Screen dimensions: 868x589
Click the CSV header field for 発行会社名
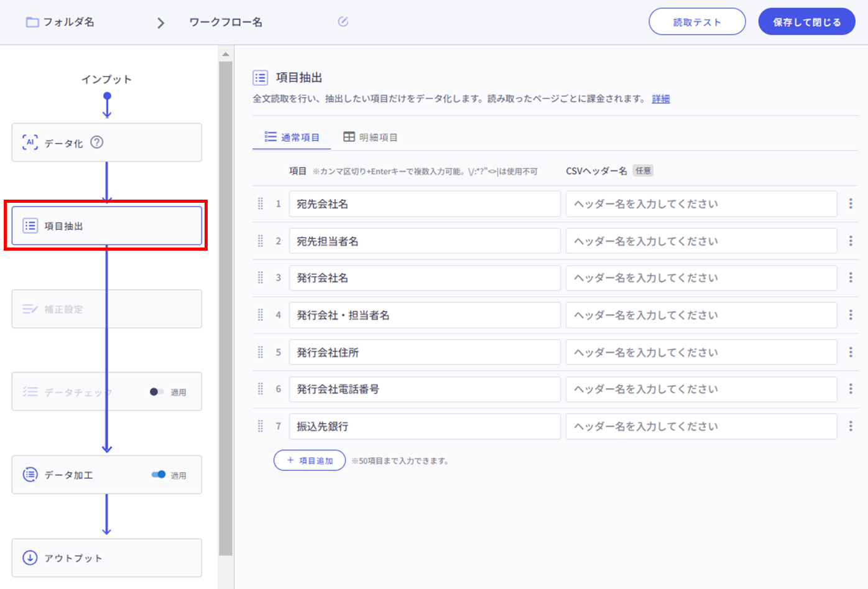701,278
